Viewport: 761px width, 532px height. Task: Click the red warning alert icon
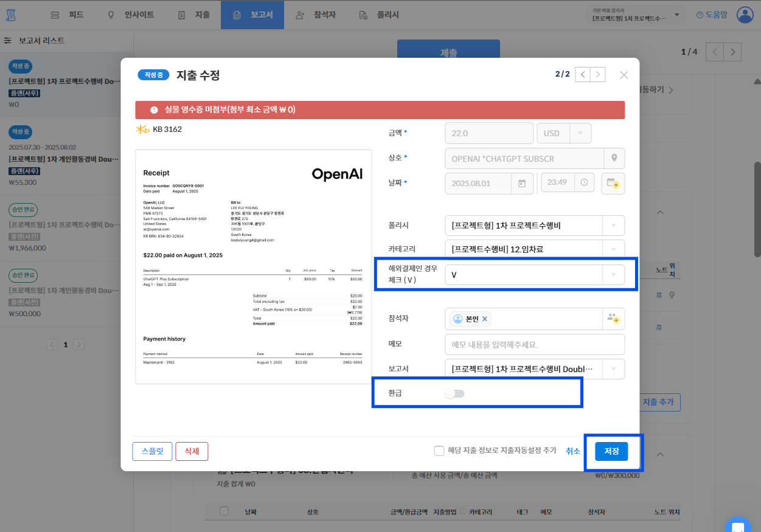coord(154,110)
